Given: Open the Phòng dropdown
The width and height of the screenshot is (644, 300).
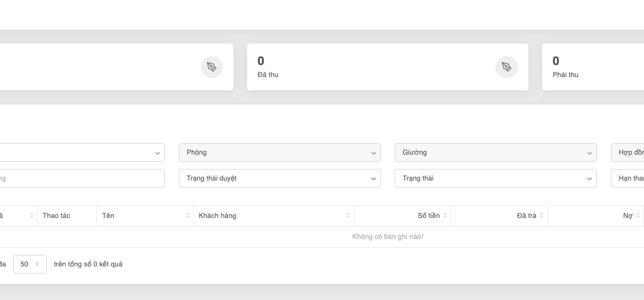Looking at the screenshot, I should tap(280, 152).
